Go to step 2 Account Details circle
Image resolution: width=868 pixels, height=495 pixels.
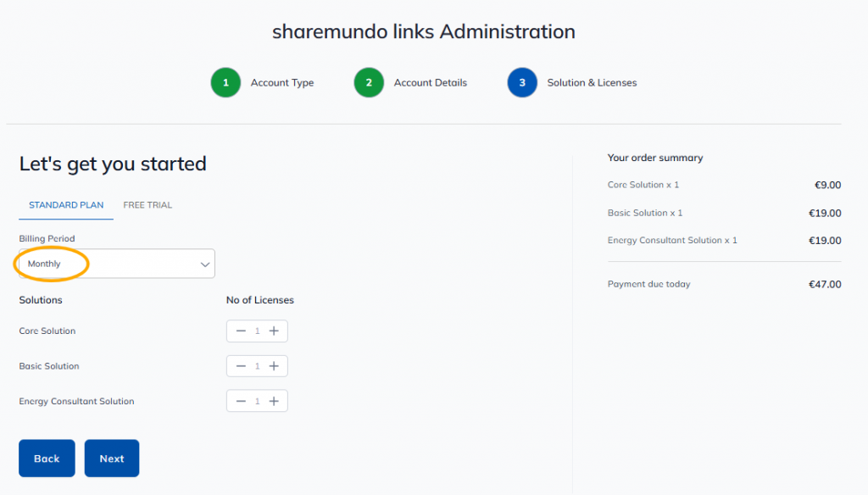369,83
